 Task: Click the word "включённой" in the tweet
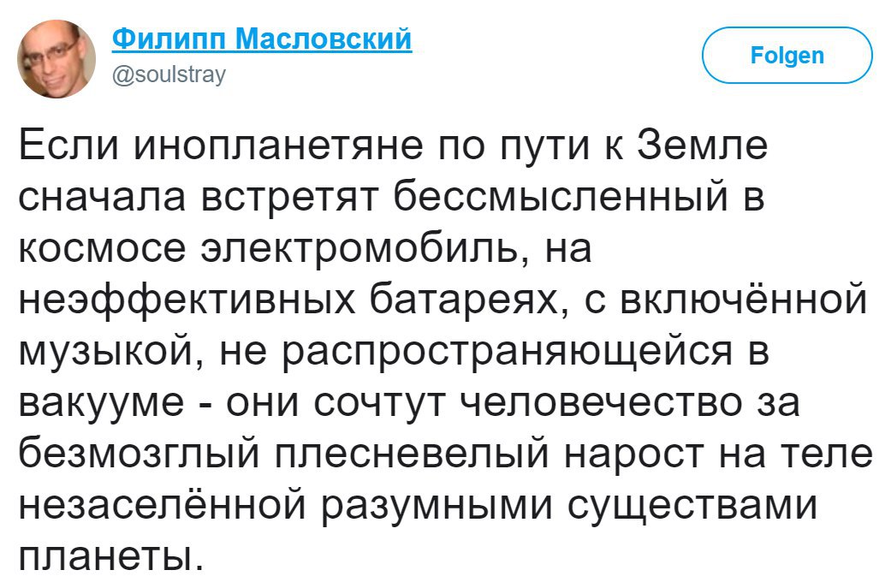point(743,298)
